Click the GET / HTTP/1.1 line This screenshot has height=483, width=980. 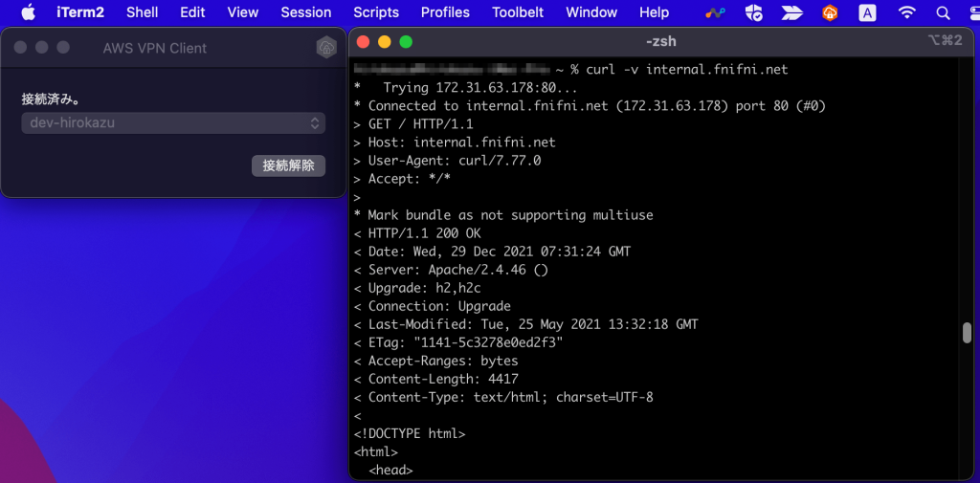coord(413,124)
